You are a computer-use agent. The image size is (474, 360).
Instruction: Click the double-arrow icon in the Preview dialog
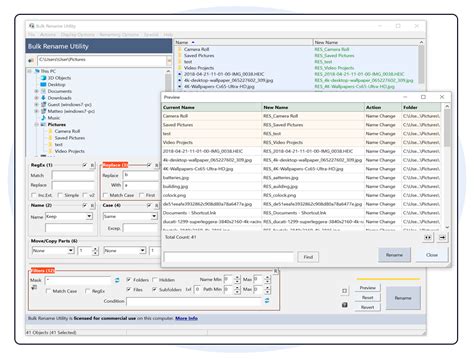428,237
